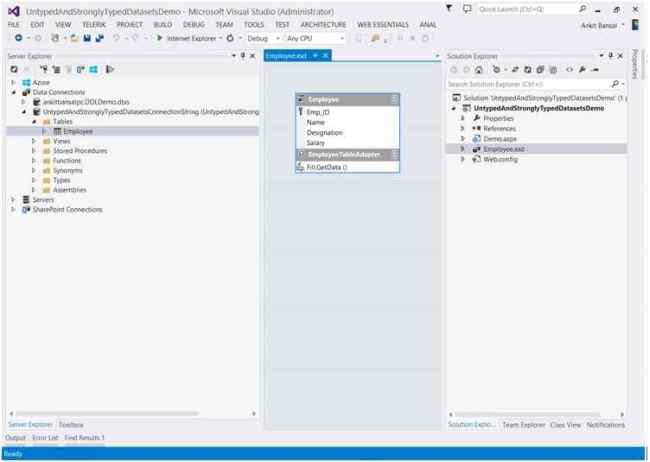Start debugging with the green play icon
Image resolution: width=650 pixels, height=462 pixels.
point(159,38)
